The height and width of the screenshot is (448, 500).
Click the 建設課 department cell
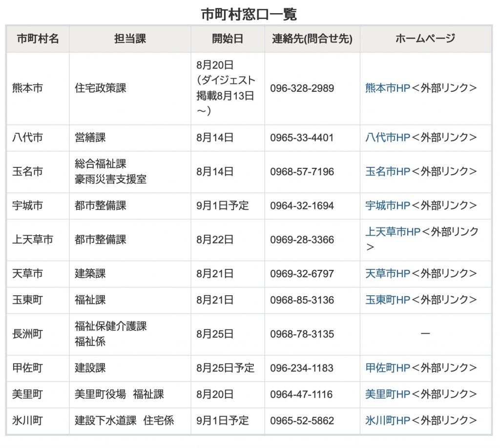[x=130, y=368]
